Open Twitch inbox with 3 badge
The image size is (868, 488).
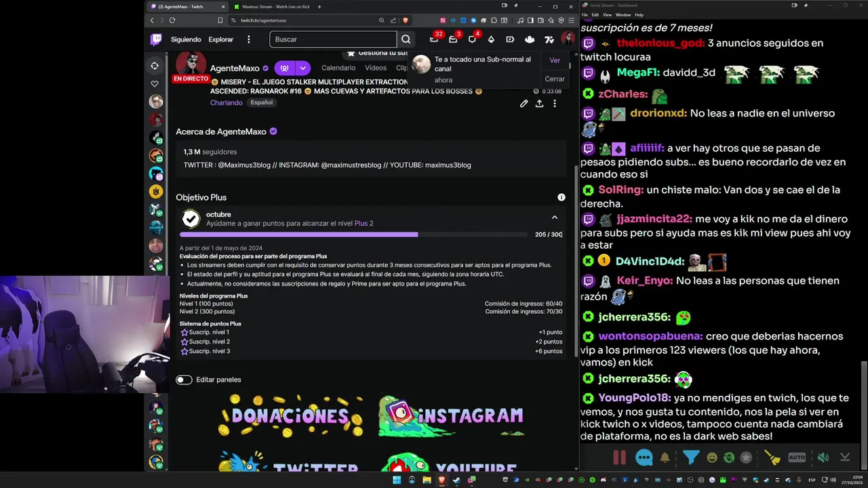pos(453,39)
